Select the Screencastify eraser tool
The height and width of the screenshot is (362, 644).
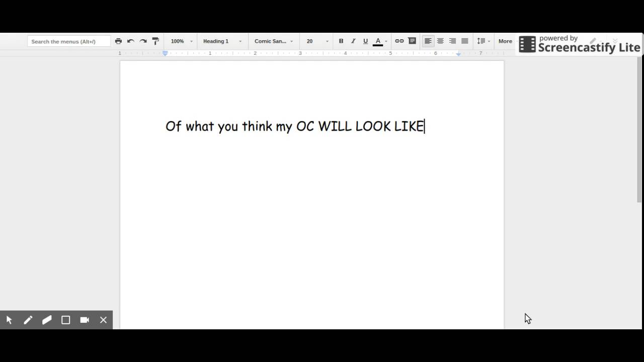[x=47, y=320]
